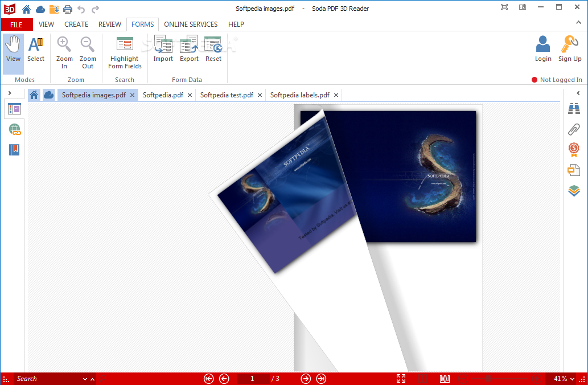This screenshot has width=588, height=385.
Task: Open the links globe side panel
Action: click(x=15, y=129)
